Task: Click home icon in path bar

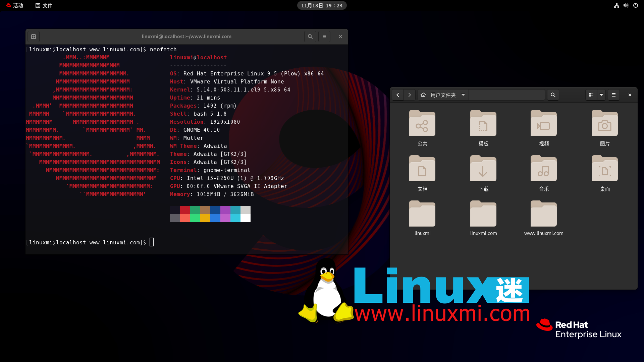Action: click(x=423, y=95)
